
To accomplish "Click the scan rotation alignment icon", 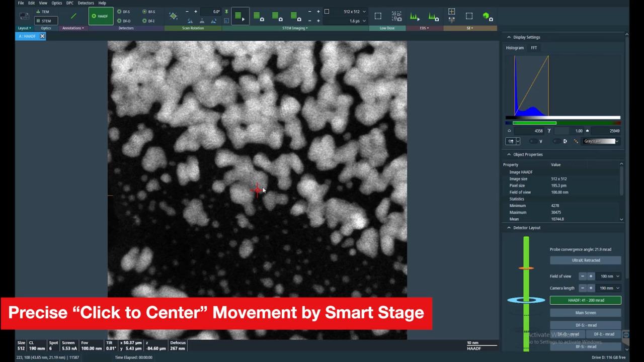I will (173, 16).
